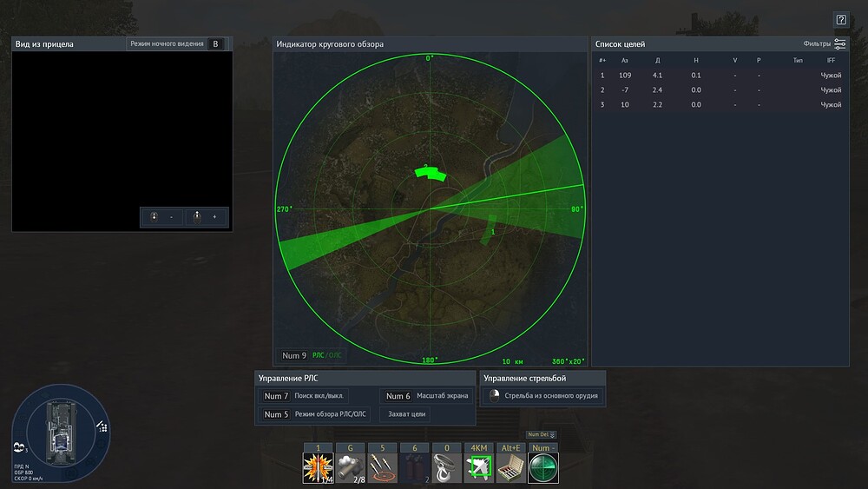Click the Режим ночного видения label

[x=168, y=43]
